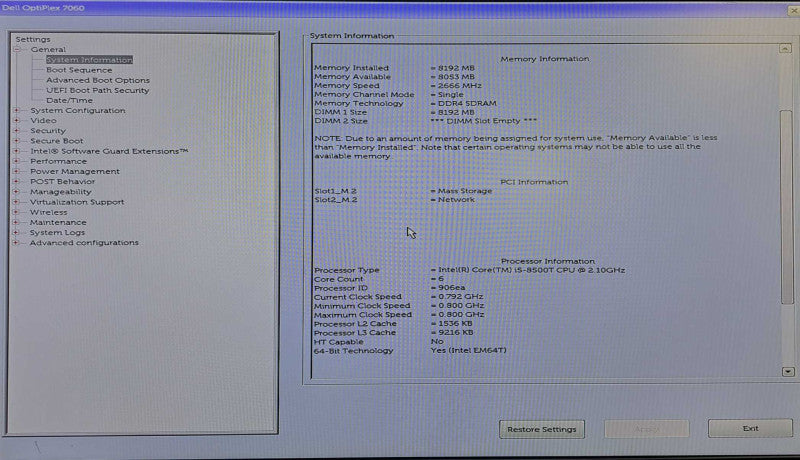Select Virtualization Support category label

click(77, 202)
